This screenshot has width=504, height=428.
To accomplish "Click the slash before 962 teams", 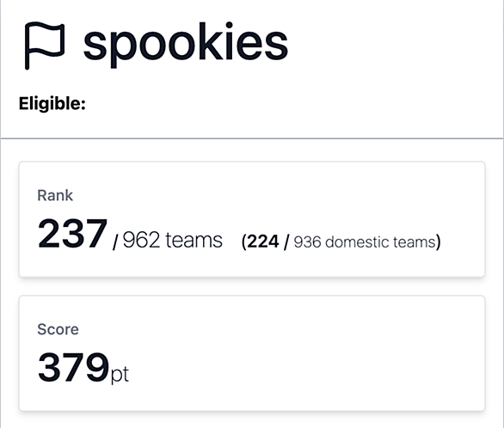I will (x=115, y=242).
